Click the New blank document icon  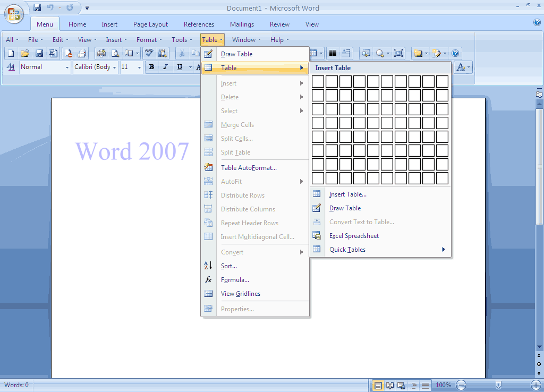point(11,54)
